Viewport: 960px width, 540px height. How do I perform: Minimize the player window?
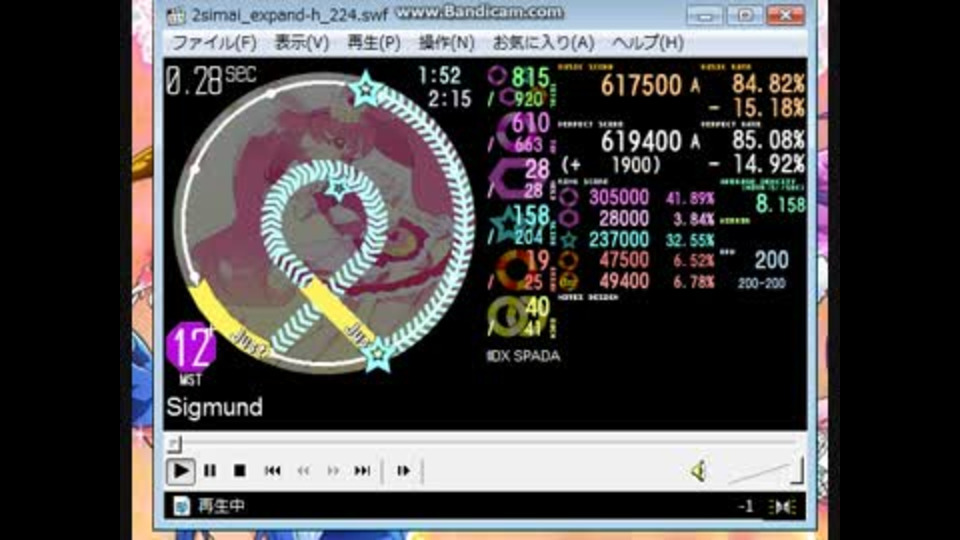[704, 15]
